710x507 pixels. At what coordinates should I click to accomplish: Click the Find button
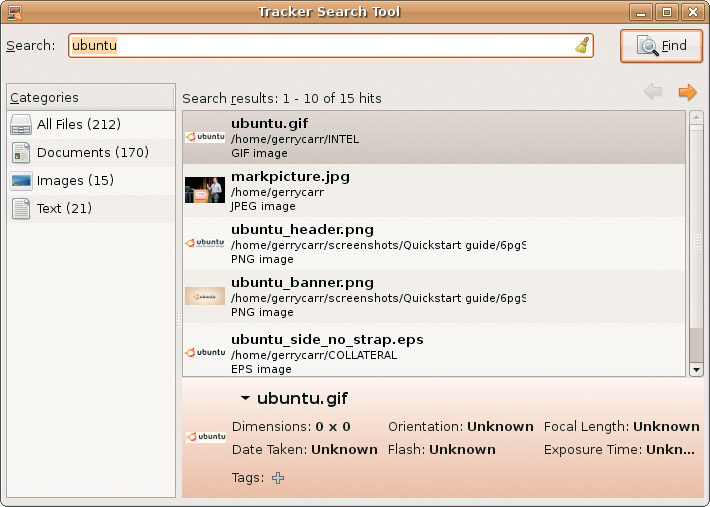(661, 46)
